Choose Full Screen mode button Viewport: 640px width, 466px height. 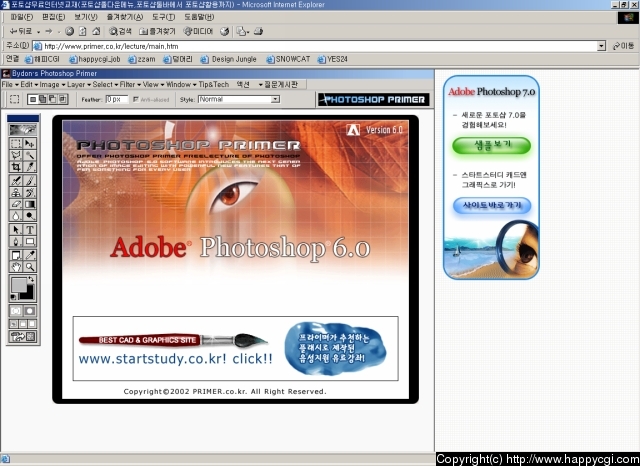[x=31, y=324]
